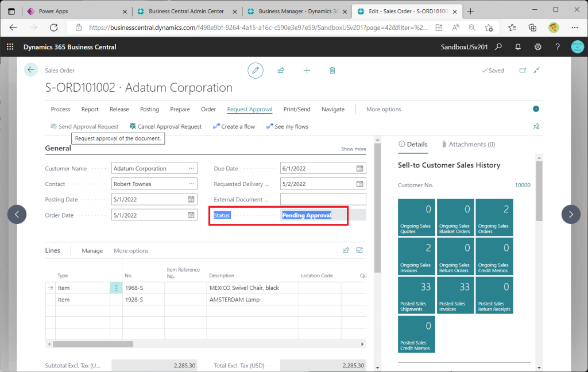588x372 pixels.
Task: Toggle the FactBox info pane icon
Action: (536, 108)
